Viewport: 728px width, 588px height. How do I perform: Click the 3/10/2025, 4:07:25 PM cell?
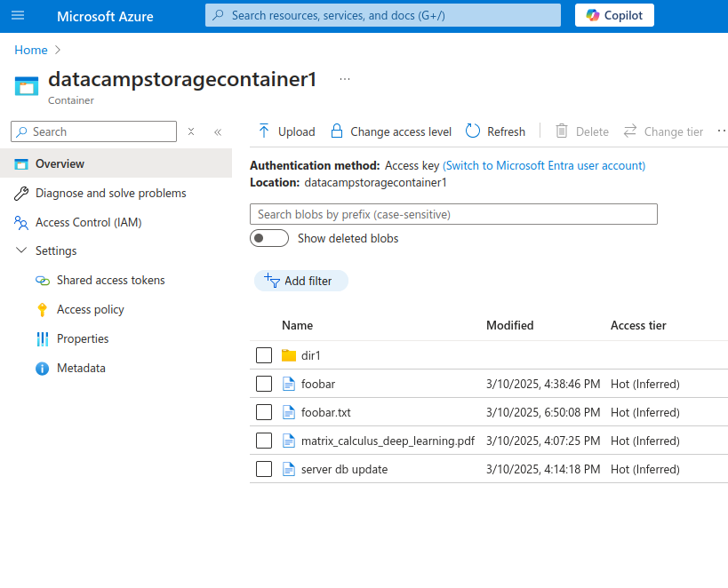click(x=543, y=441)
